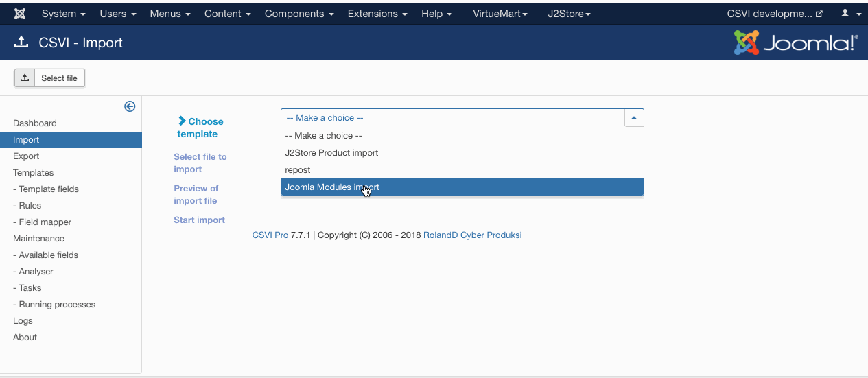Open the Help menu
Image resolution: width=868 pixels, height=378 pixels.
[x=436, y=14]
